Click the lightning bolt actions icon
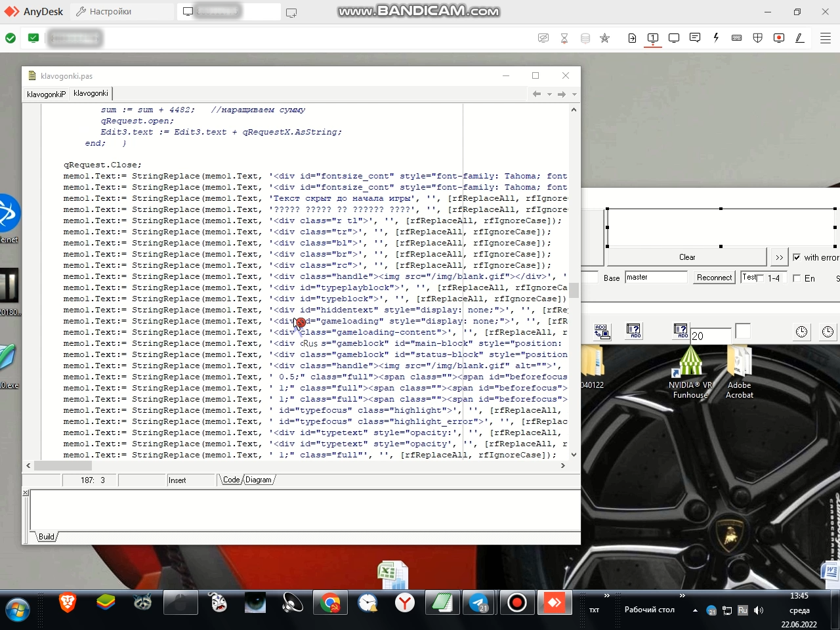 pyautogui.click(x=716, y=38)
